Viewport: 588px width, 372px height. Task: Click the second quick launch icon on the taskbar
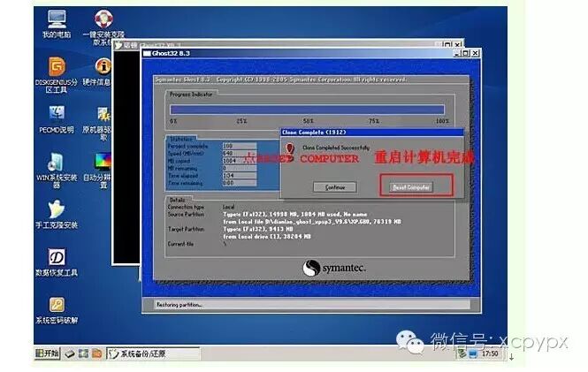click(x=83, y=353)
